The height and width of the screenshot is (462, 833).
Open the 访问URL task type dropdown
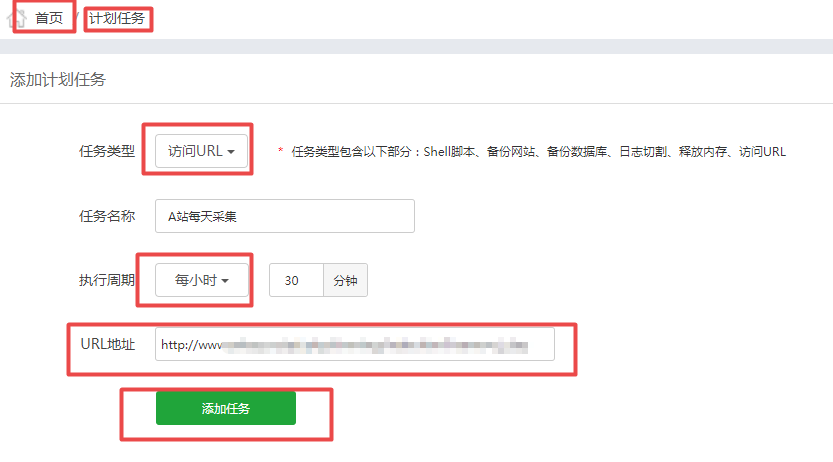click(202, 152)
